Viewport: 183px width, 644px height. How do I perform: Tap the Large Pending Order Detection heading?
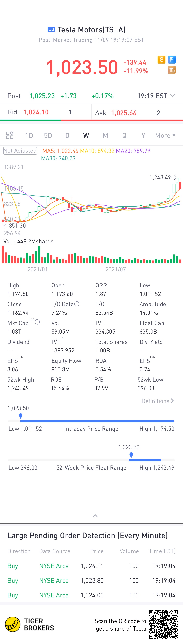click(x=88, y=535)
